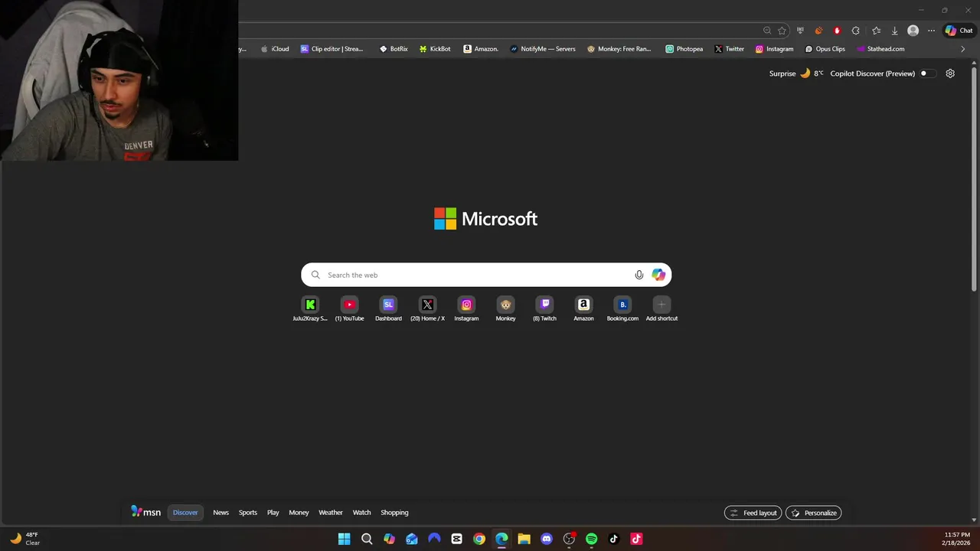
Task: Open Spotify from the taskbar
Action: pos(591,539)
